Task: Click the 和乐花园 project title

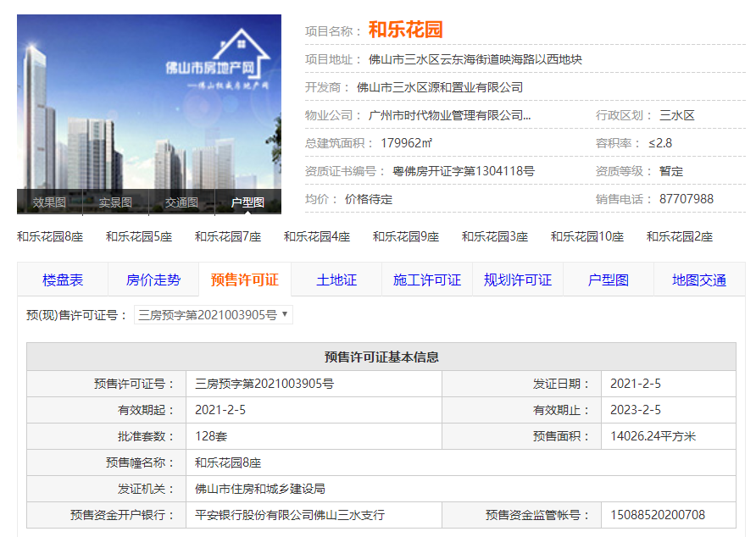Action: [405, 30]
